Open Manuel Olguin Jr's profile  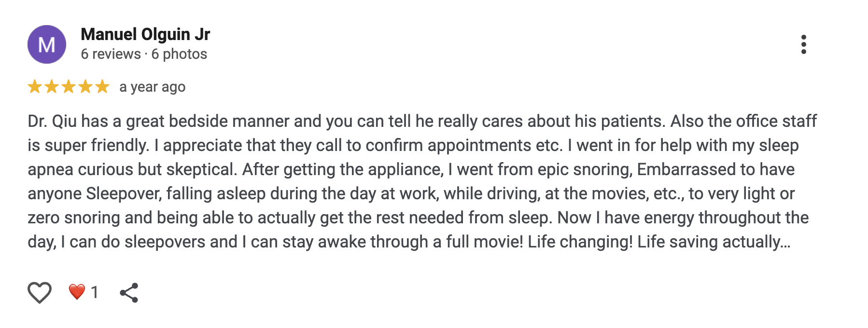(145, 34)
